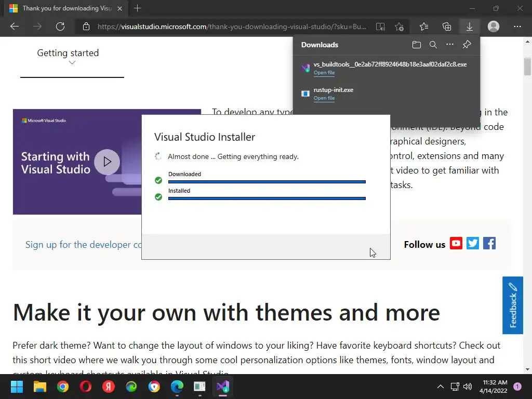The width and height of the screenshot is (532, 399).
Task: Click the browser Forward arrow
Action: (37, 26)
